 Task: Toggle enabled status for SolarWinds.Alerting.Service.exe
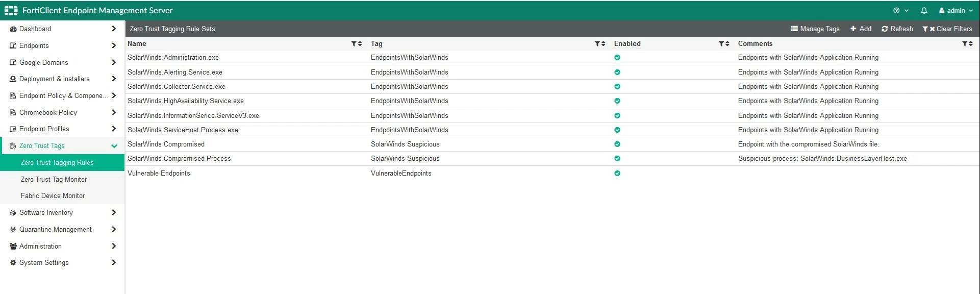617,72
